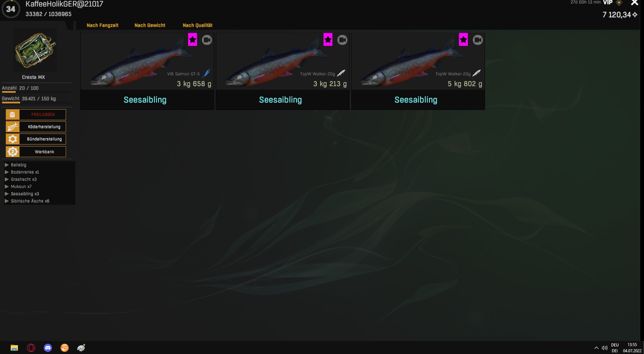Open video camera icon on second Seesaibling card
This screenshot has height=354, width=644.
(342, 40)
